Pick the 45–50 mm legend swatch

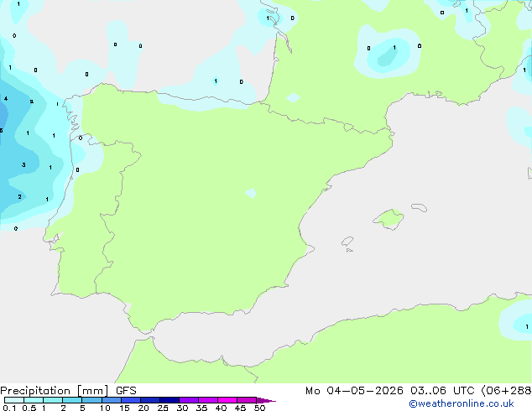tap(247, 400)
